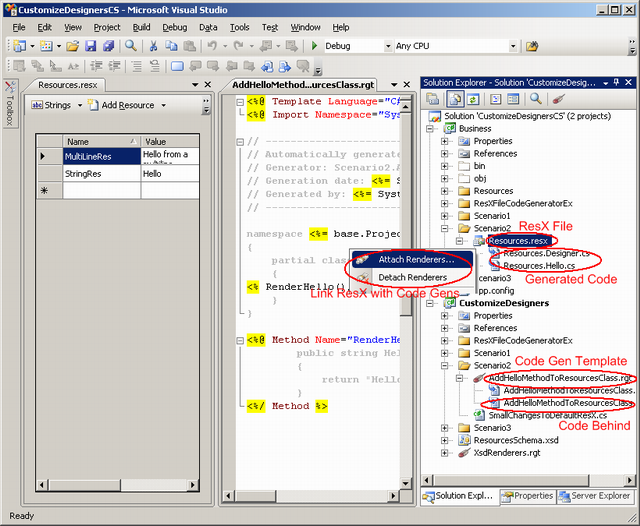Image resolution: width=640 pixels, height=526 pixels.
Task: Click the Name column header
Action: [101, 142]
